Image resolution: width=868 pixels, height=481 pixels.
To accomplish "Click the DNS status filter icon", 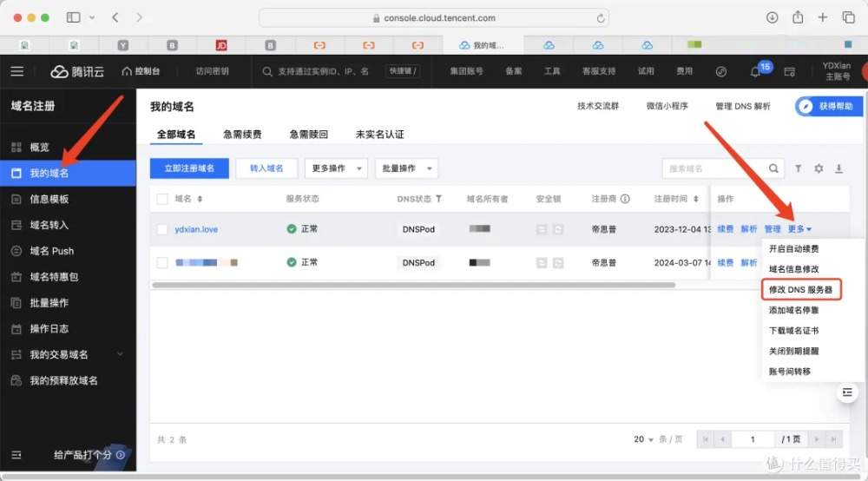I will [438, 199].
